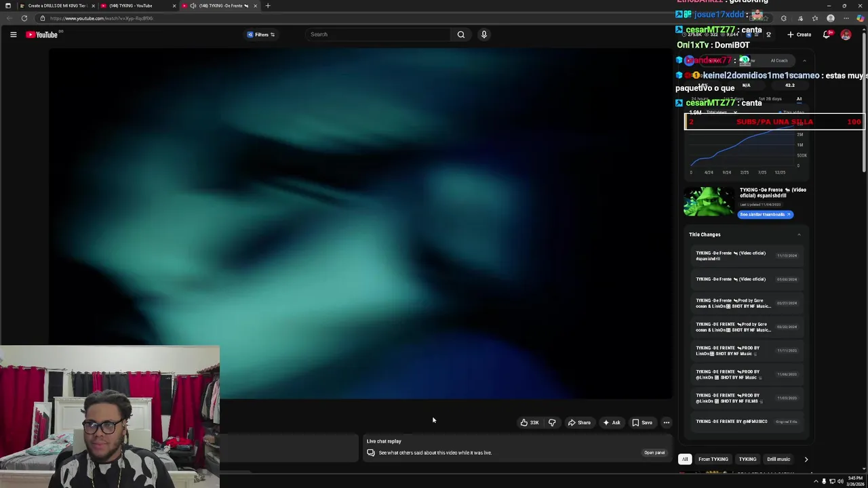
Task: Open the system volume control
Action: tap(840, 481)
